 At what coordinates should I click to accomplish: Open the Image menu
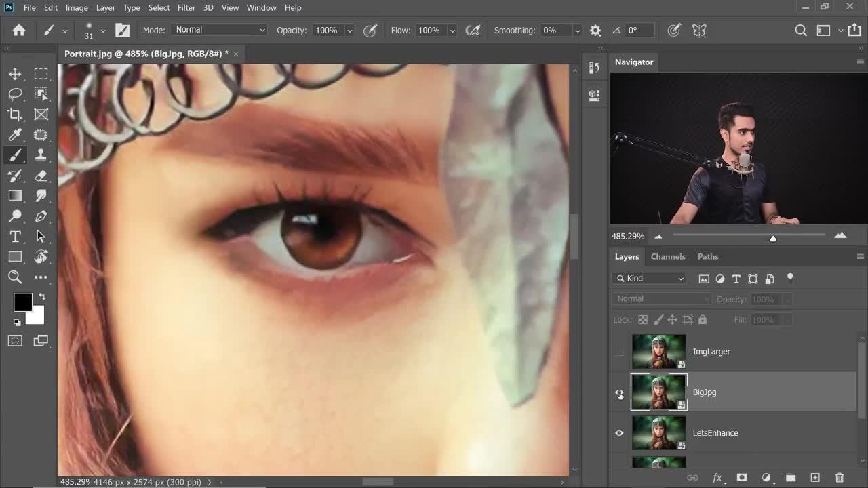[77, 7]
